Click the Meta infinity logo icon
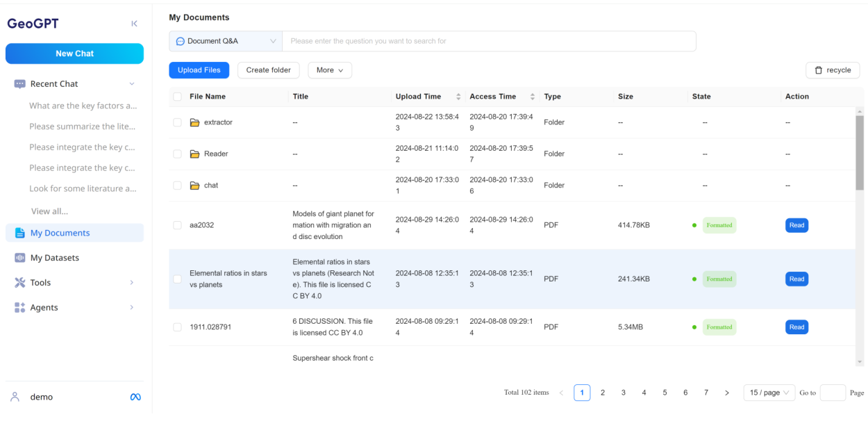This screenshot has width=868, height=435. [x=135, y=397]
